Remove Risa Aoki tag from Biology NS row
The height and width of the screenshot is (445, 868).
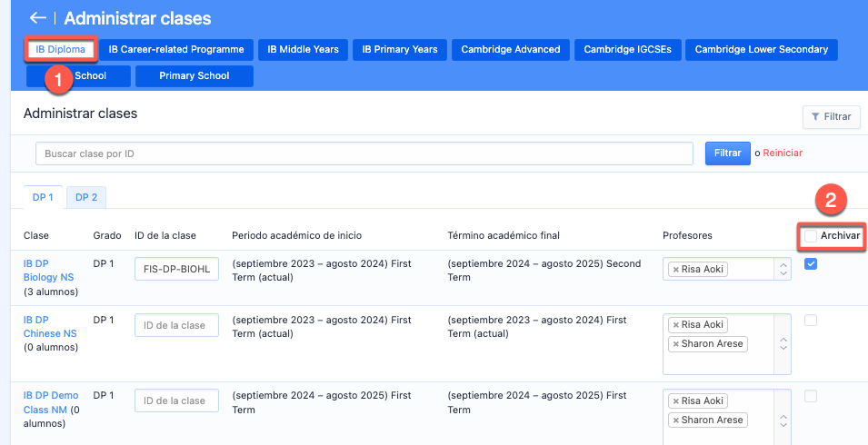pyautogui.click(x=675, y=270)
